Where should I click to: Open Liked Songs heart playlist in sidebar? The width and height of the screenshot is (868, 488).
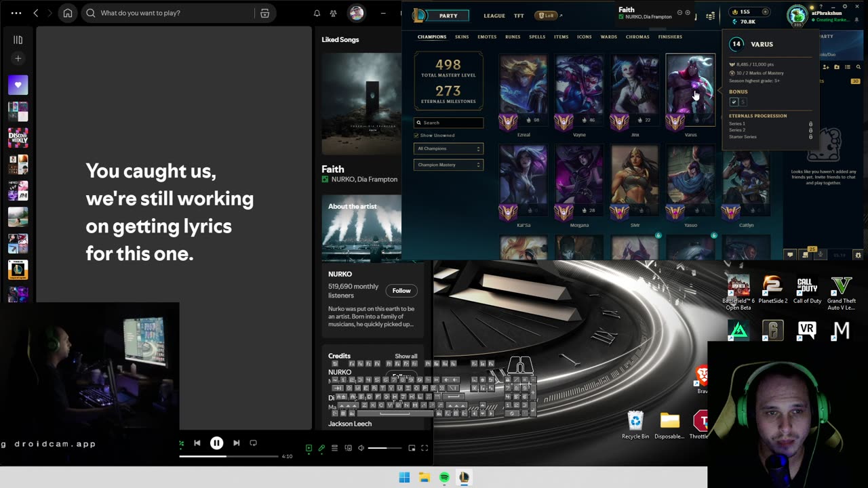click(x=18, y=85)
